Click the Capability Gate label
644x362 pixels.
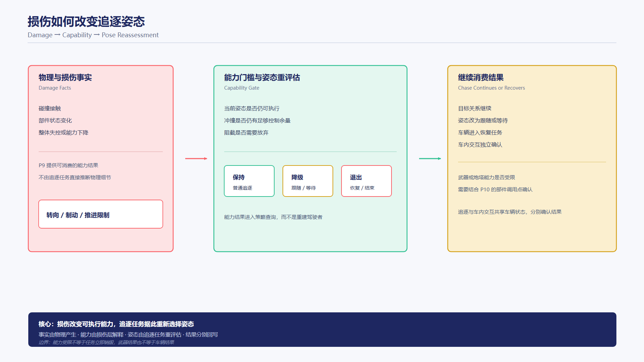[242, 88]
